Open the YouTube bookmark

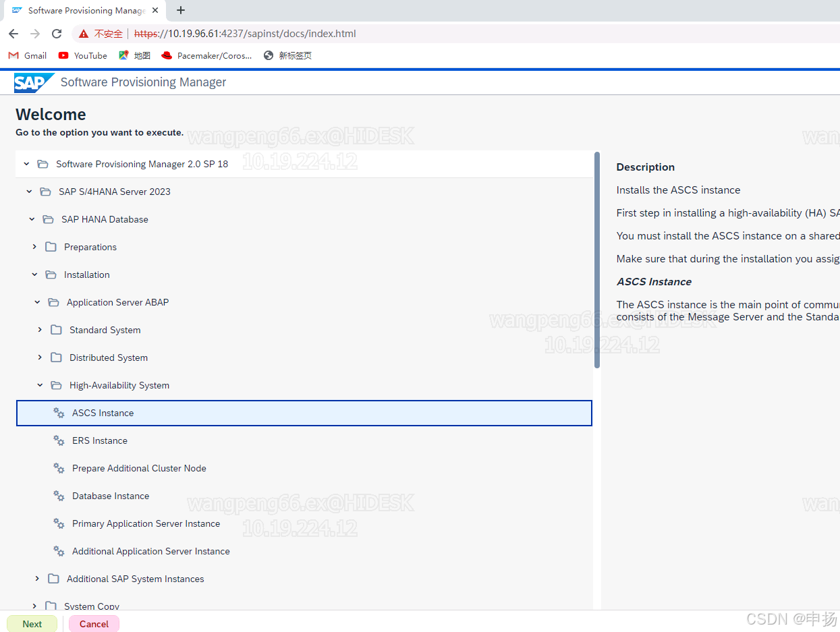coord(82,55)
